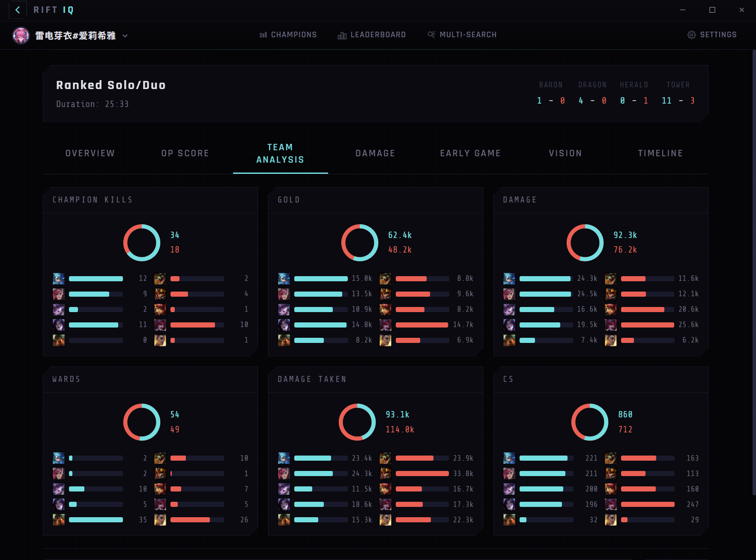Screen dimensions: 756x560
Task: Select the OP Score tab
Action: coord(185,153)
